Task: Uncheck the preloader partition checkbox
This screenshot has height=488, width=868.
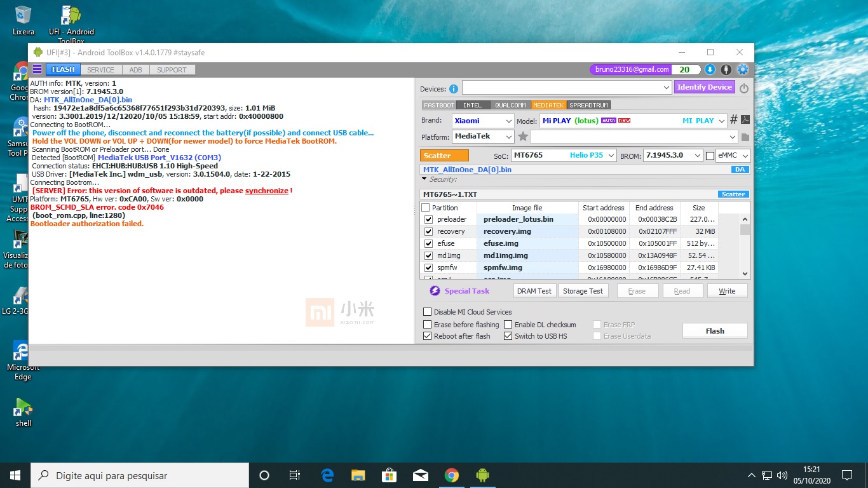Action: tap(428, 219)
